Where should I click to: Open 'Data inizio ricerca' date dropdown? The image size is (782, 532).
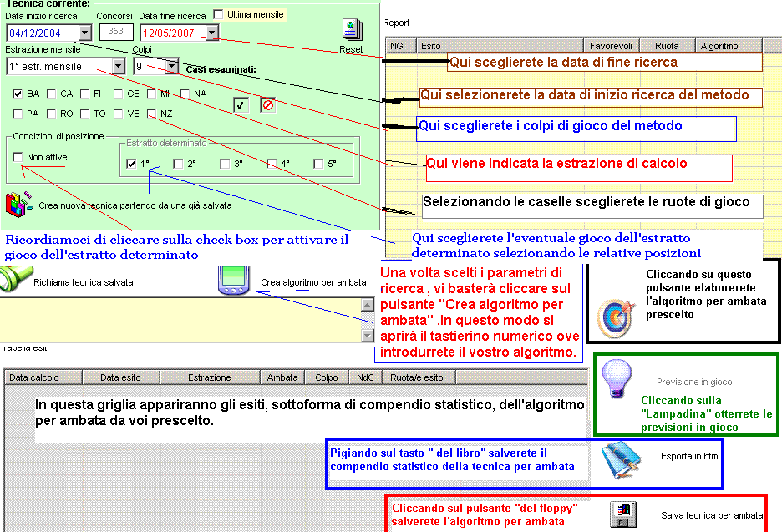tap(84, 33)
